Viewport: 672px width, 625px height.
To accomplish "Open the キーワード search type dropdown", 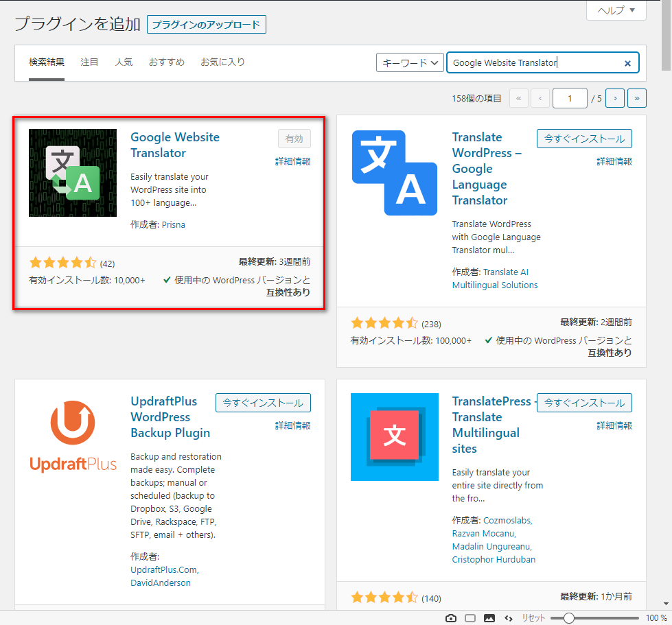I will [x=410, y=62].
